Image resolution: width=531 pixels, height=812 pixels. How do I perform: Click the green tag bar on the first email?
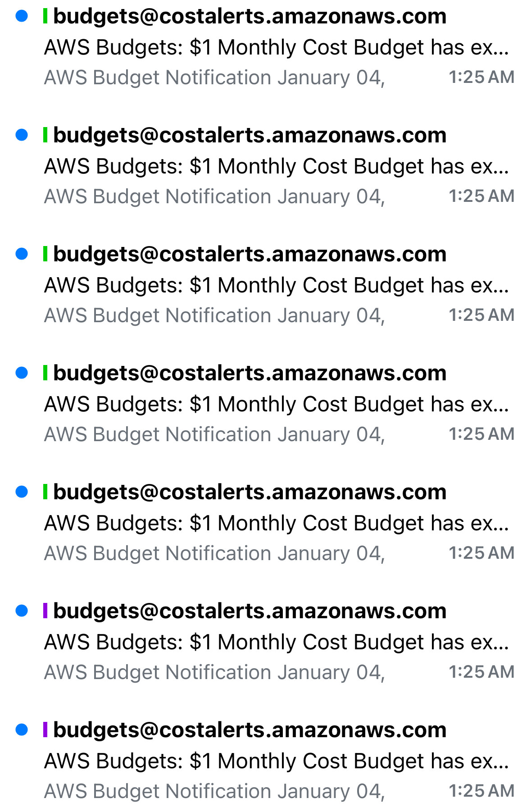coord(45,16)
